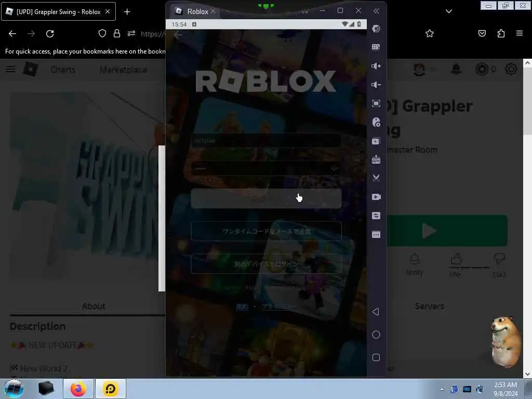The height and width of the screenshot is (399, 532).
Task: Click Firefox tracking protection shield icon
Action: [102, 33]
